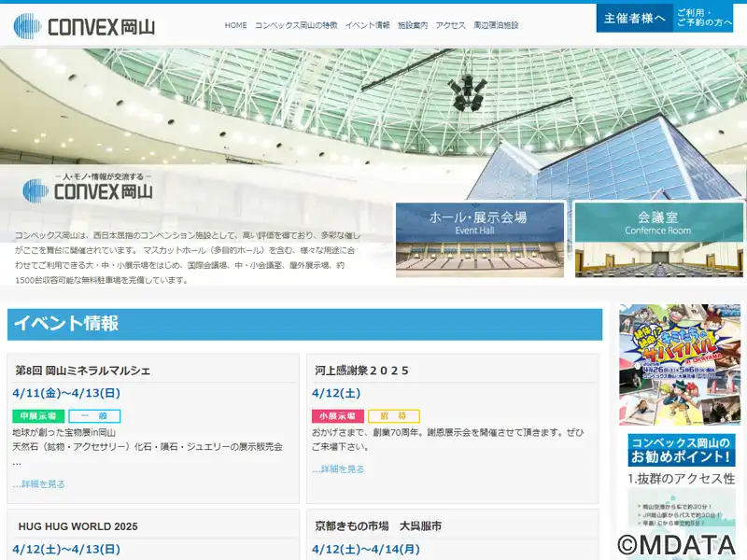747x560 pixels.
Task: Click date 4/12(土)~4/13(日) under HUG HUG WORLD
Action: (x=66, y=550)
